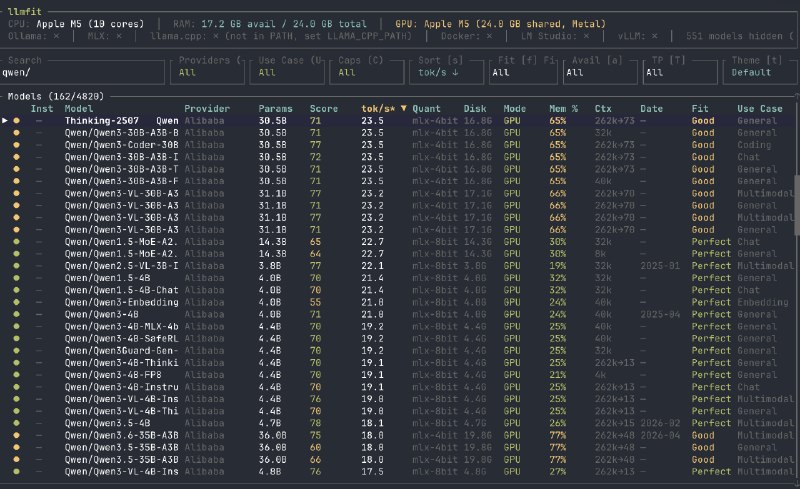Click the green dot beside Qwen3Guard-Gen-
Screen dimensions: 800x489
click(x=16, y=351)
